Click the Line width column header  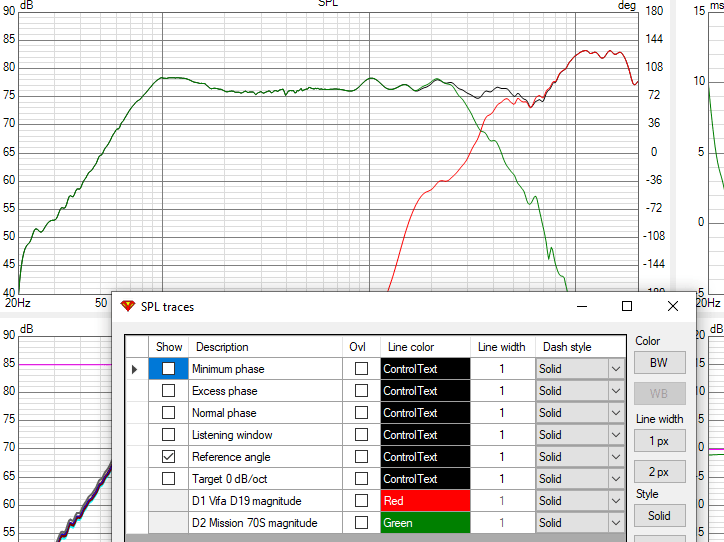[503, 347]
